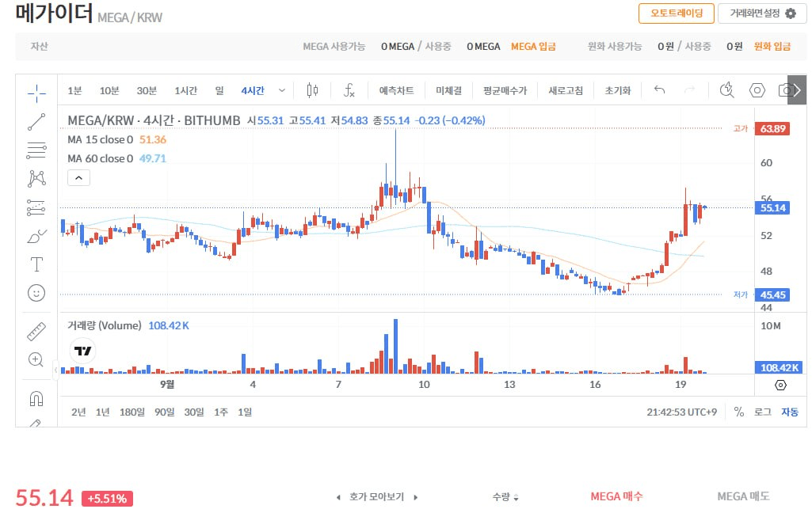The width and height of the screenshot is (812, 509).
Task: Click the TradingView logo
Action: (x=82, y=351)
